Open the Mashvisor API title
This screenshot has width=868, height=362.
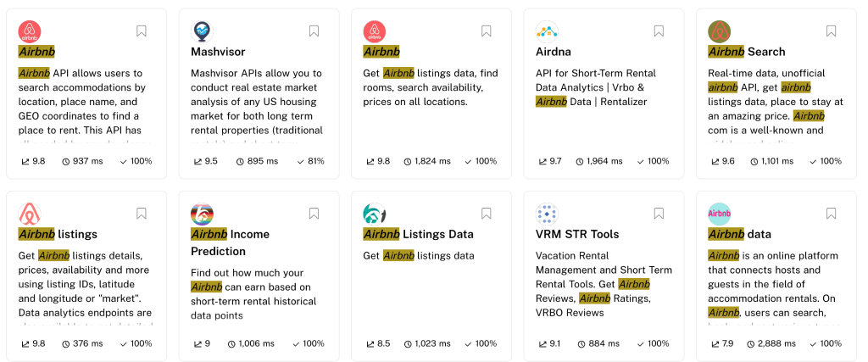(x=218, y=52)
